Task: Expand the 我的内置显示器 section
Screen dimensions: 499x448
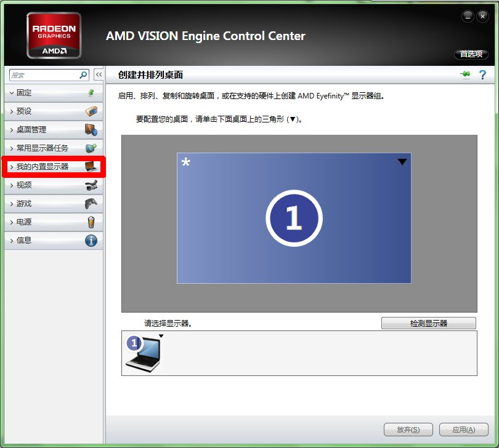Action: click(42, 167)
